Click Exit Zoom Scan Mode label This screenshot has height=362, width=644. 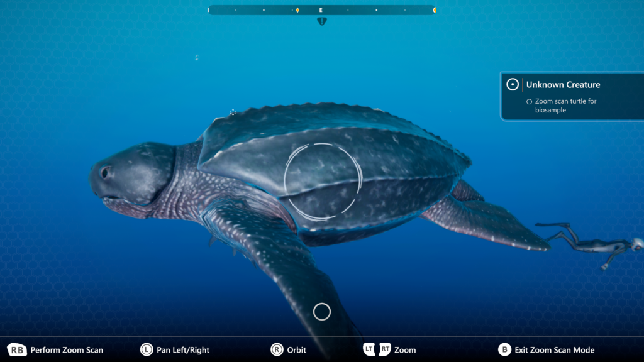[555, 350]
